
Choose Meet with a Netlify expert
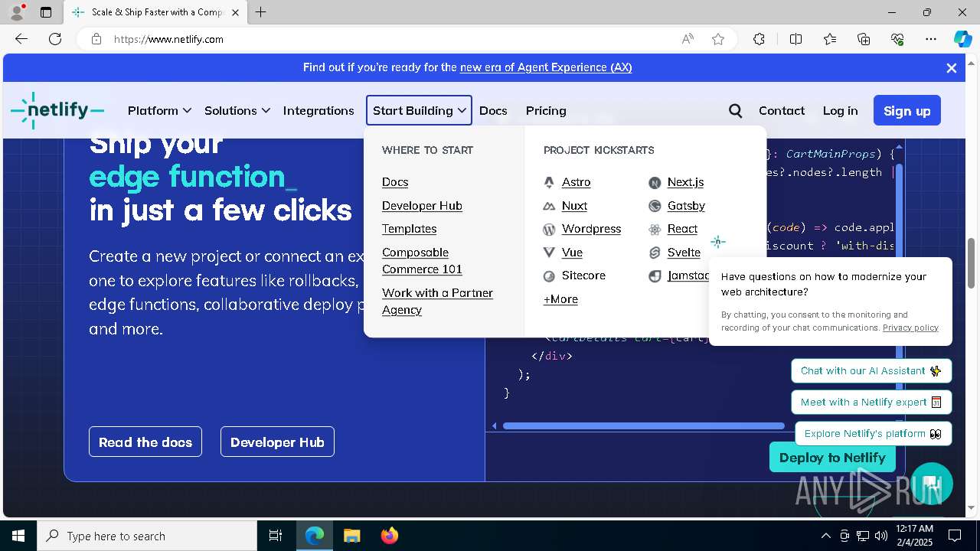click(871, 403)
